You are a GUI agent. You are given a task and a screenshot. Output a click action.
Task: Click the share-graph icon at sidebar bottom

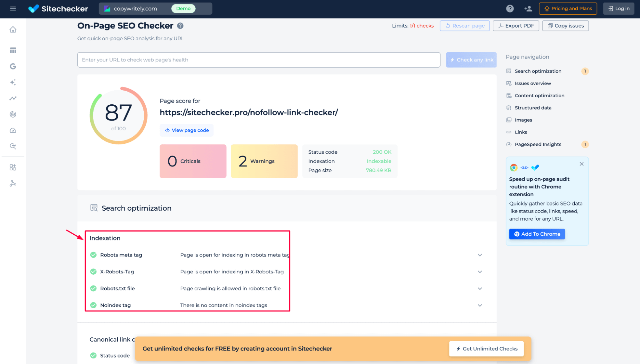tap(13, 183)
